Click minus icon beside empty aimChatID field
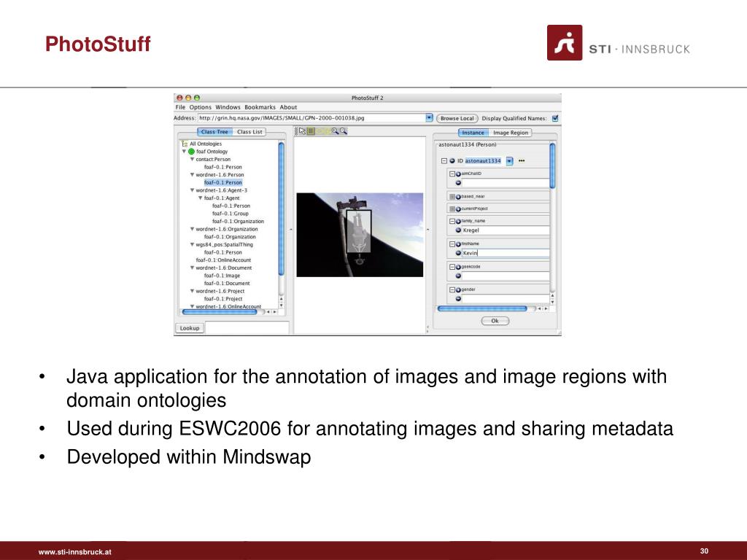Viewport: 747px width, 560px height. [x=458, y=183]
